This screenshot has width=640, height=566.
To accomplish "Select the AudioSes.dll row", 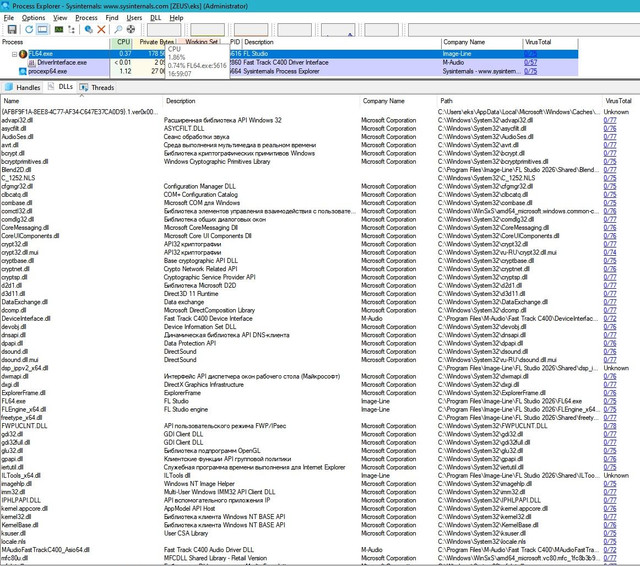I will 320,137.
